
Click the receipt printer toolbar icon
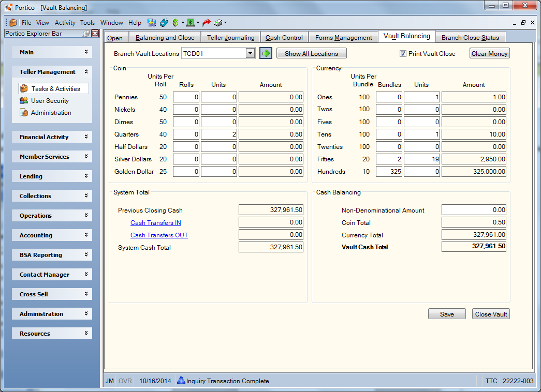pos(218,23)
